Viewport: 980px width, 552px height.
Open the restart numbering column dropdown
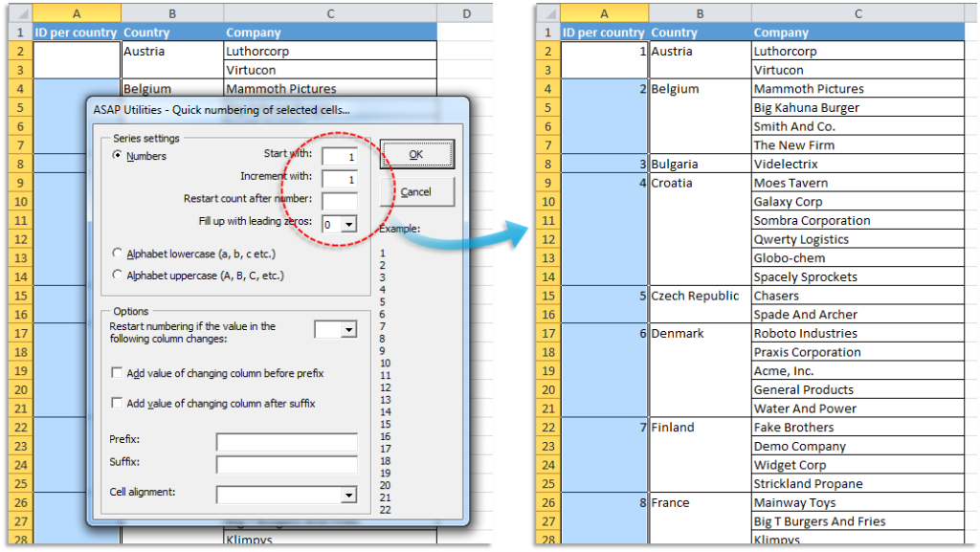[346, 328]
